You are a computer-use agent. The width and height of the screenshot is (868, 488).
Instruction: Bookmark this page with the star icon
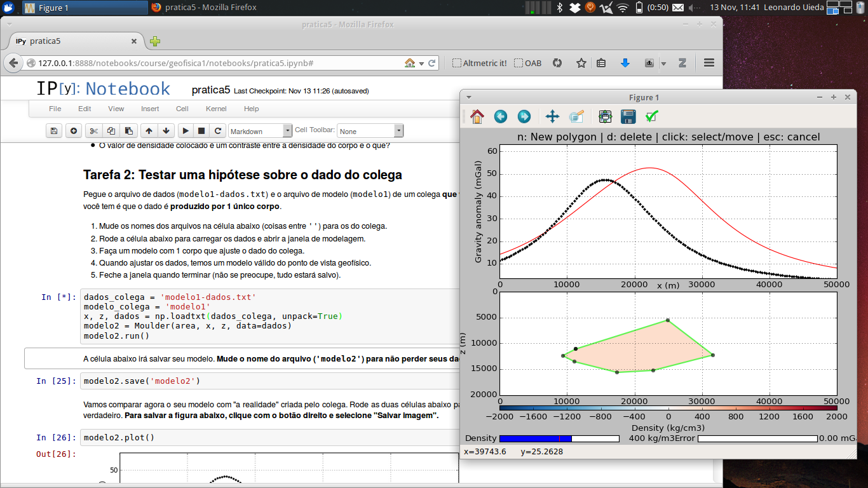pos(581,63)
